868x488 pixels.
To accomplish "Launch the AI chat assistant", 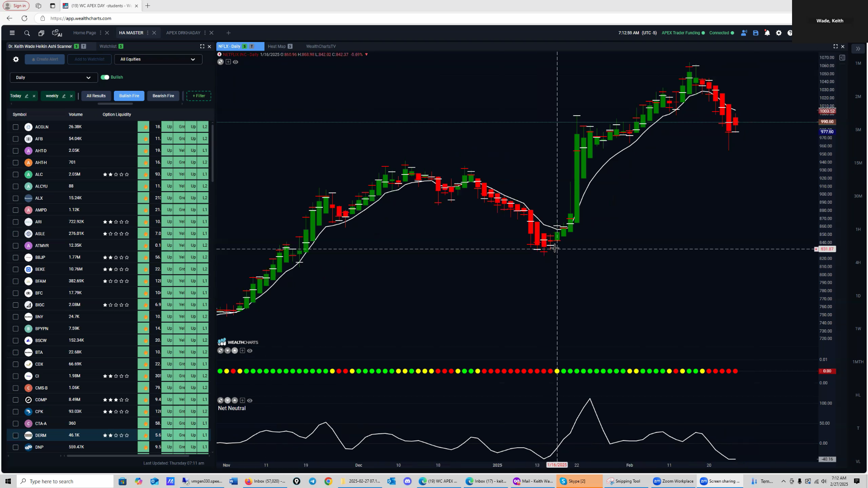I will tap(57, 33).
